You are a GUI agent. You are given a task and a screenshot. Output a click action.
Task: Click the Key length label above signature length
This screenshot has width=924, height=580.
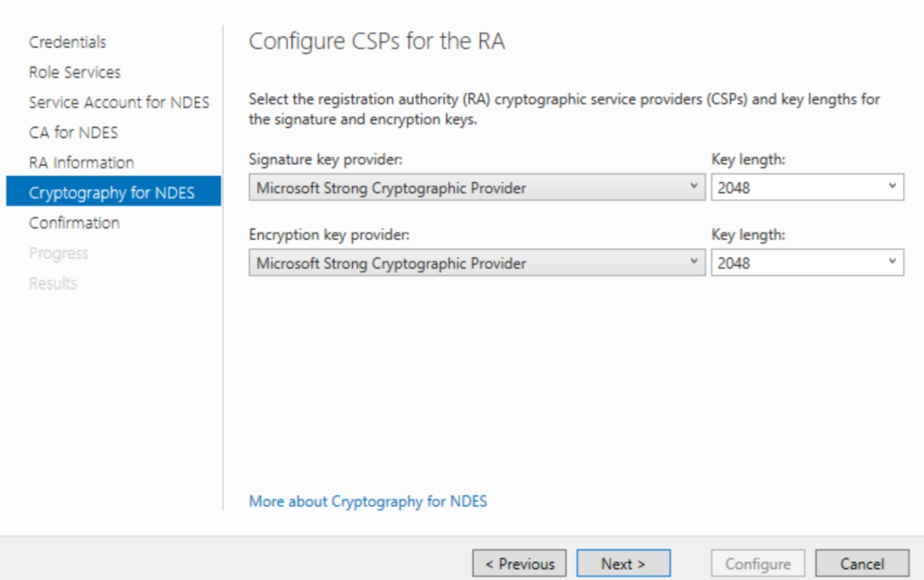point(748,159)
